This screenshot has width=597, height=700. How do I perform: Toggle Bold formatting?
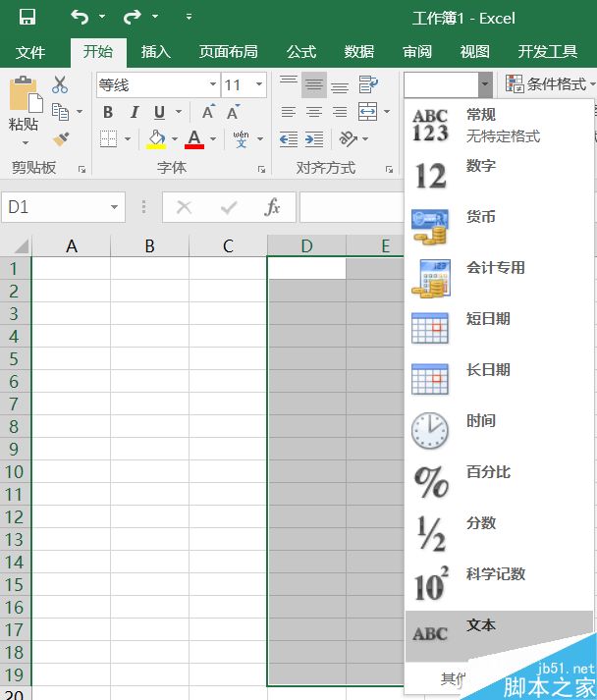pyautogui.click(x=108, y=112)
